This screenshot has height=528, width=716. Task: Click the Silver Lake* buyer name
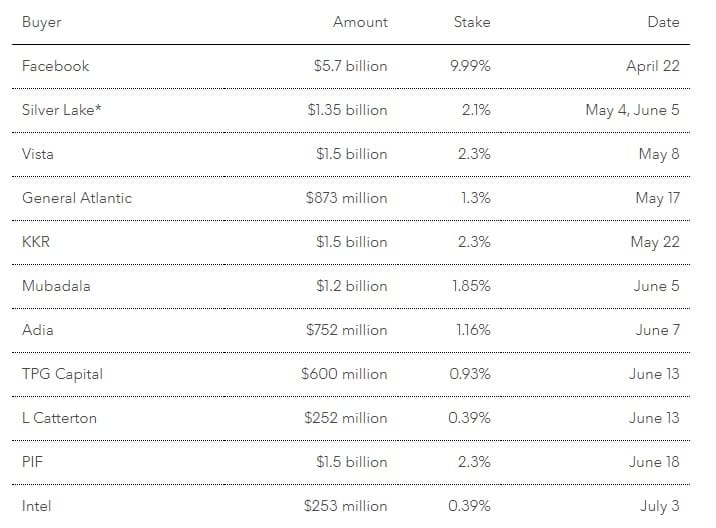64,110
